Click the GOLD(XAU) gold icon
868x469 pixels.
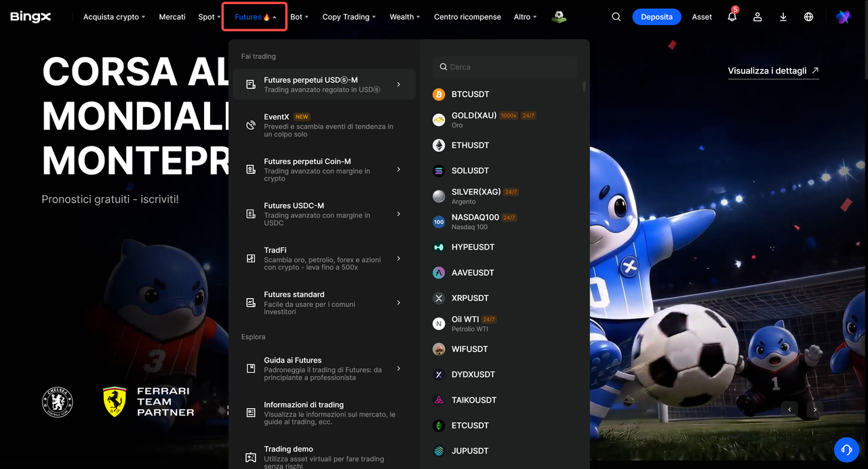pos(439,120)
